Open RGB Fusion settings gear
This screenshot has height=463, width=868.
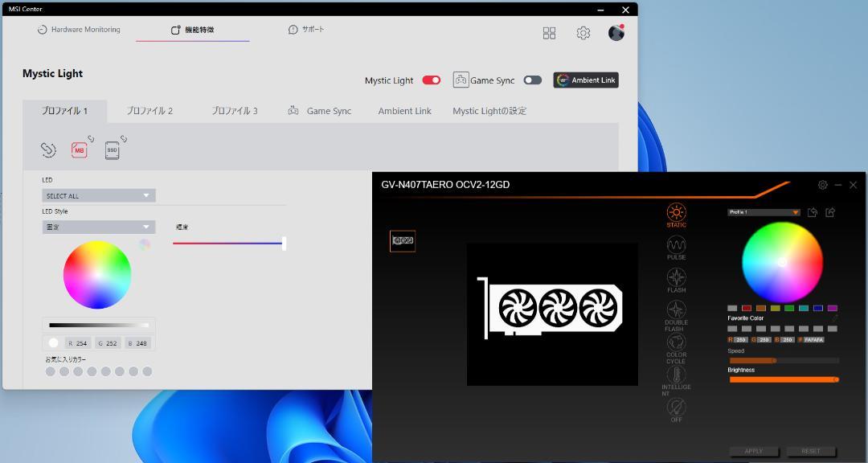[823, 185]
